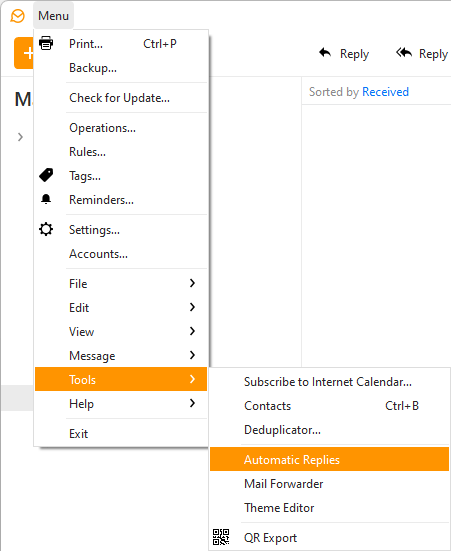Click the gear icon beside Settings
The width and height of the screenshot is (451, 551).
[x=46, y=229]
